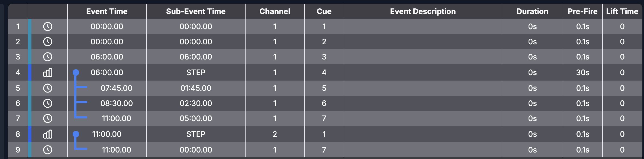The height and width of the screenshot is (159, 644).
Task: Click the step chart icon in row 4
Action: click(x=48, y=72)
